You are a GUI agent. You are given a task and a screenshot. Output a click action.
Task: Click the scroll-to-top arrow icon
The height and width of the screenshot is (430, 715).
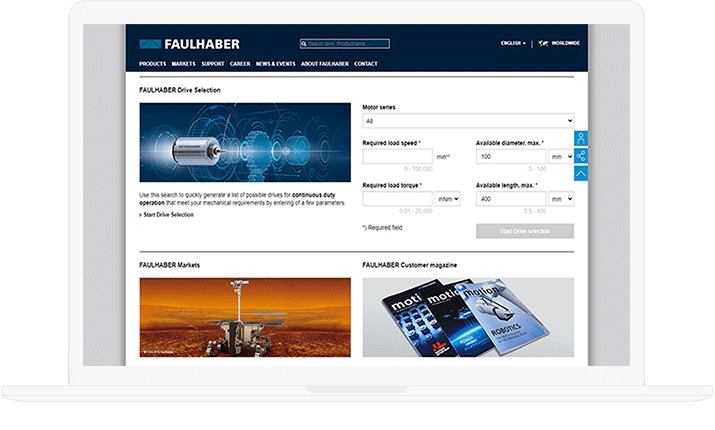pyautogui.click(x=580, y=173)
